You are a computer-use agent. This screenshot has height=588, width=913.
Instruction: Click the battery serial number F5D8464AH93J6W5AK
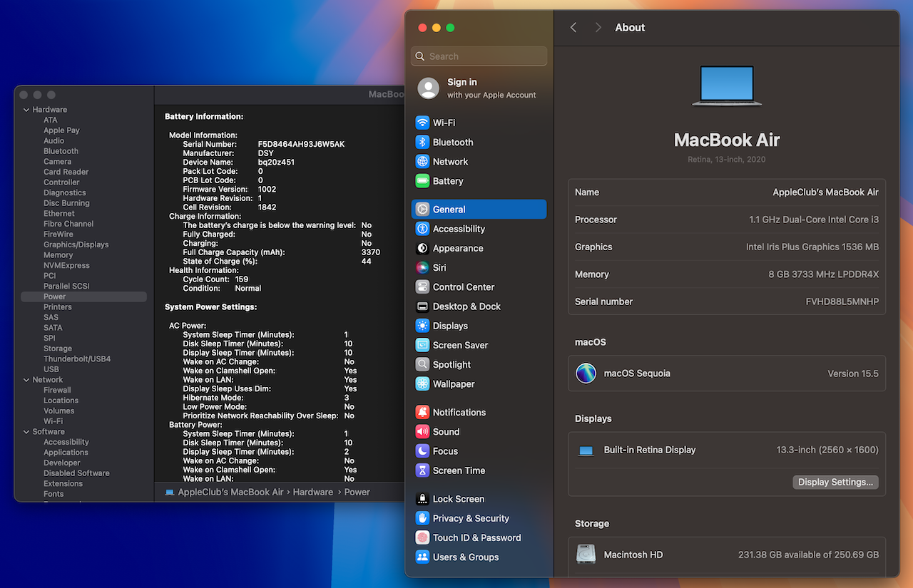pyautogui.click(x=301, y=144)
